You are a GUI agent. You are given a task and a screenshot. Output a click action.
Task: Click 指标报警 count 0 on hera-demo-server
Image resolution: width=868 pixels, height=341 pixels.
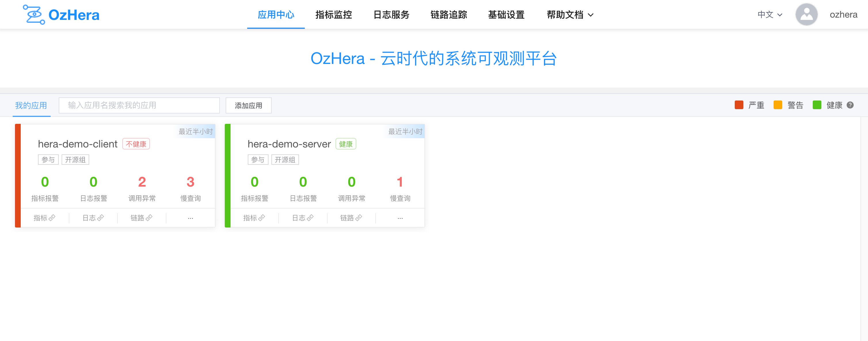click(x=254, y=182)
